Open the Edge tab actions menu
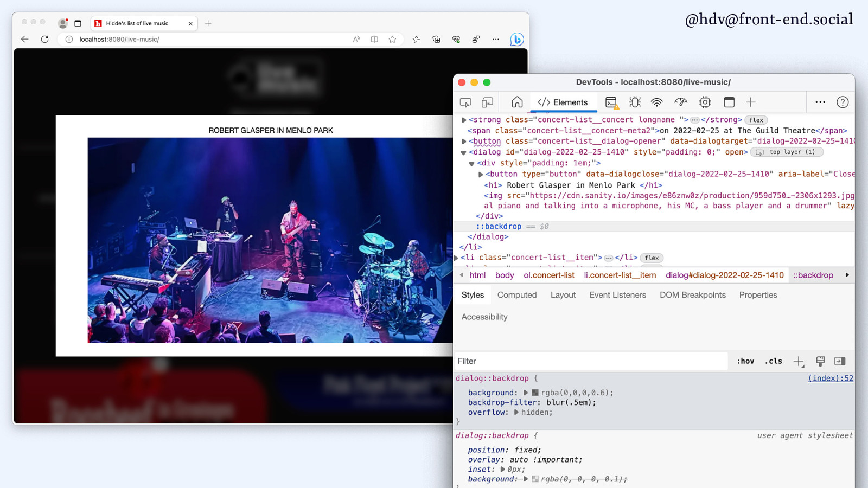Image resolution: width=868 pixels, height=488 pixels. pos(78,23)
